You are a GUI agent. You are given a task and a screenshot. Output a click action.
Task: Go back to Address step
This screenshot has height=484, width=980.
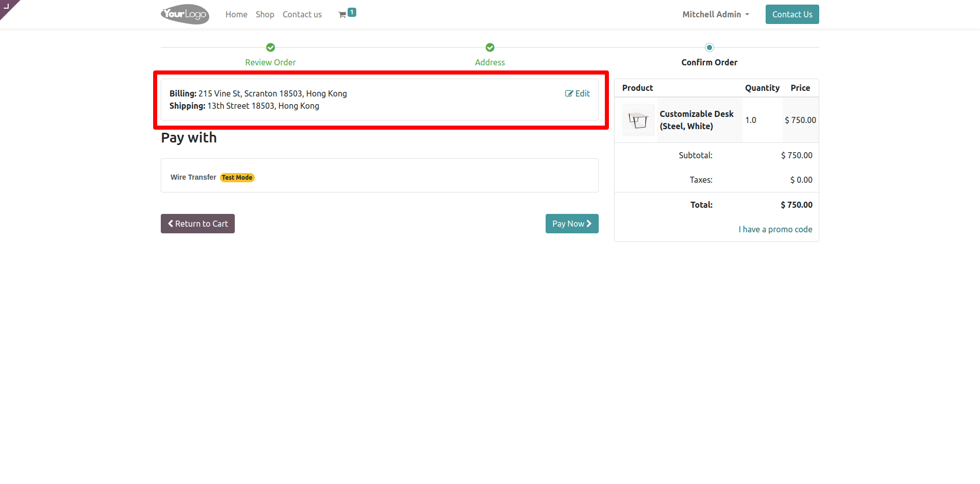(x=490, y=62)
